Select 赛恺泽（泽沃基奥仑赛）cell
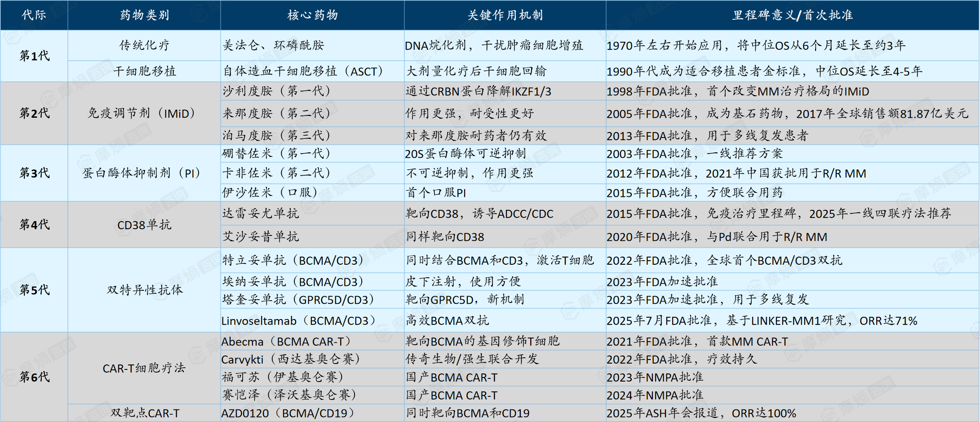 coord(312,395)
